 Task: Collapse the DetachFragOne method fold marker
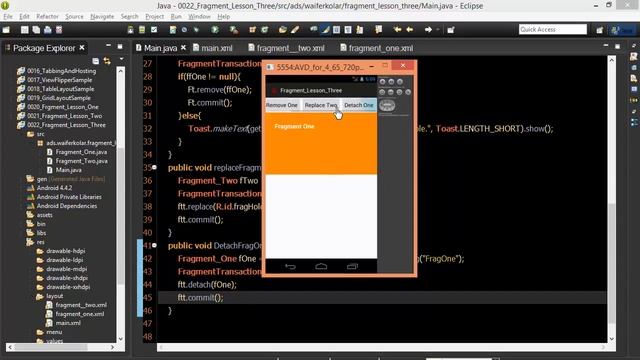(x=154, y=245)
